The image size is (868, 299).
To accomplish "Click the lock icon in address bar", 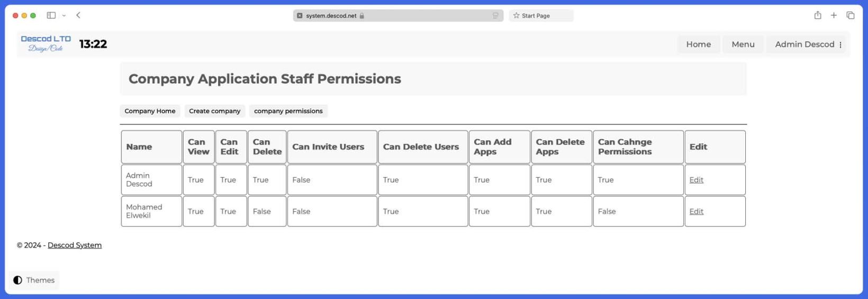I will coord(362,16).
